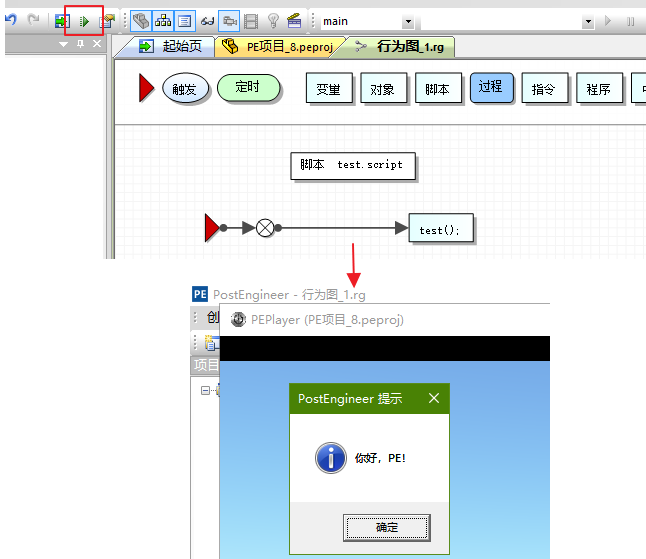Close the left side panel
The image size is (646, 559).
tap(97, 44)
